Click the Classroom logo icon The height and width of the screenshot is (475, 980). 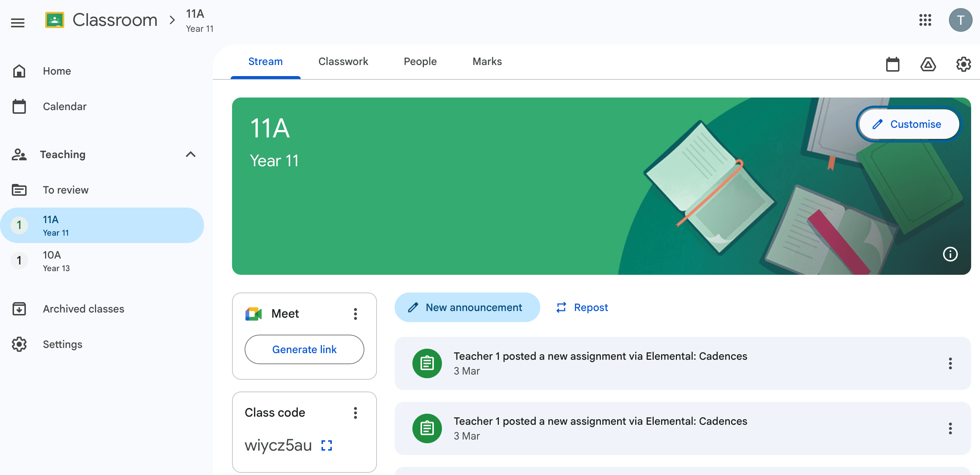pyautogui.click(x=54, y=20)
